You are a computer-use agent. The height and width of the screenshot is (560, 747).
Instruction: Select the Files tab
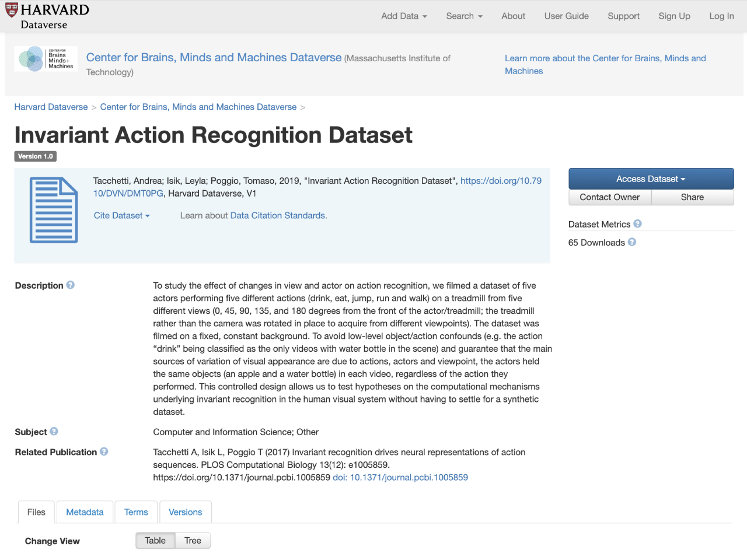(x=36, y=512)
